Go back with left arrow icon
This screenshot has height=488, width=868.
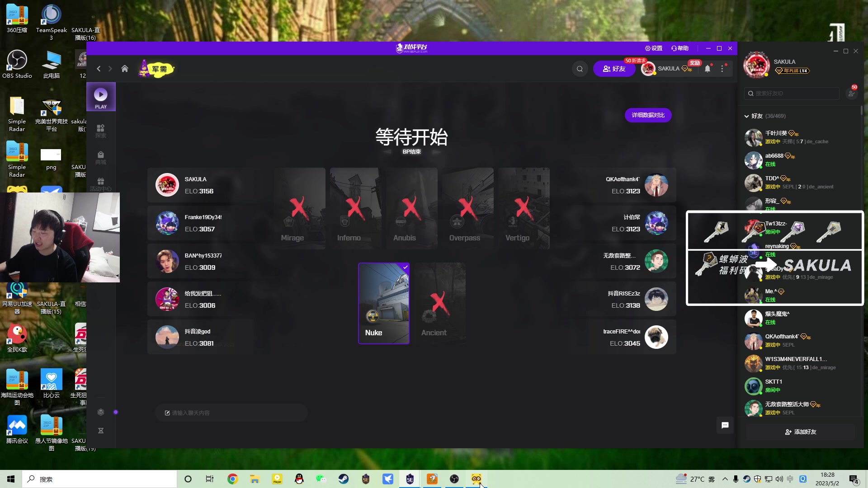(x=99, y=69)
